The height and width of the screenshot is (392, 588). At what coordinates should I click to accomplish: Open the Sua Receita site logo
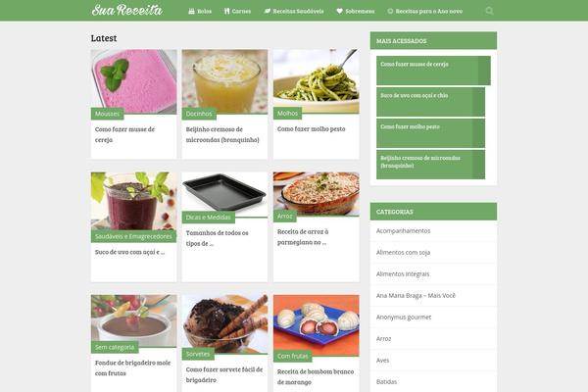pos(127,10)
